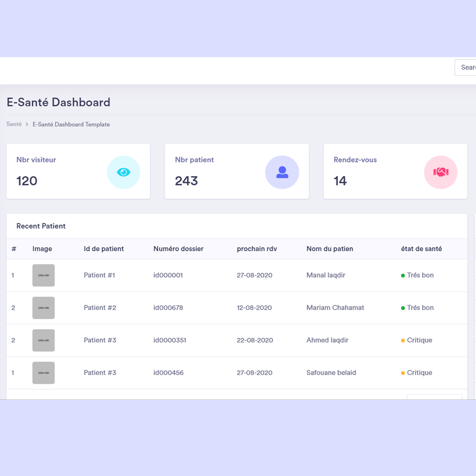
Task: Click the name Ahmed laqdir
Action: point(327,340)
